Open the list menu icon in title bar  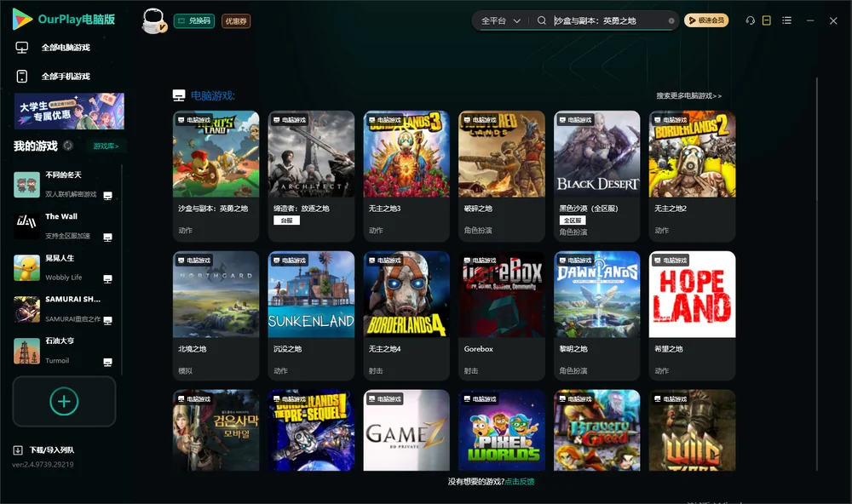pos(786,20)
